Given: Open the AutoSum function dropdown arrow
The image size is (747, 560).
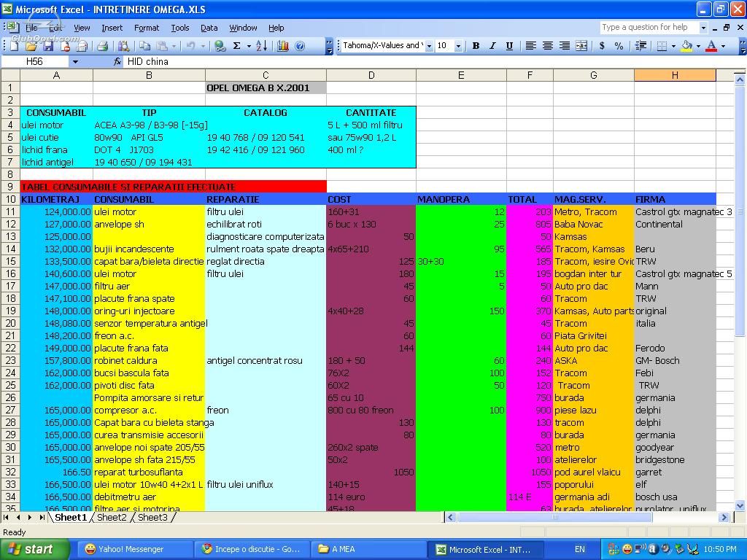Looking at the screenshot, I should point(249,46).
